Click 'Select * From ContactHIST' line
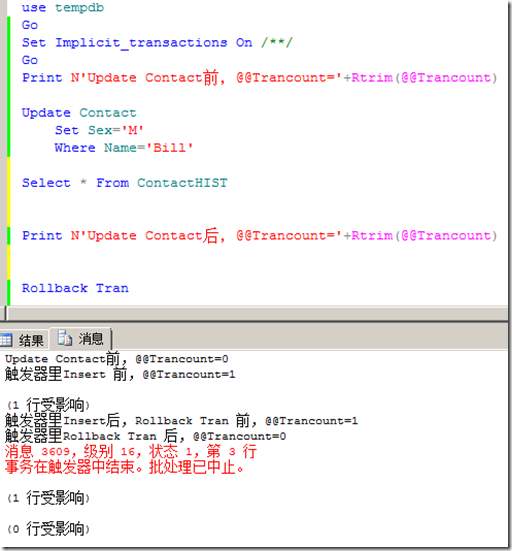This screenshot has width=512, height=551. coord(125,183)
